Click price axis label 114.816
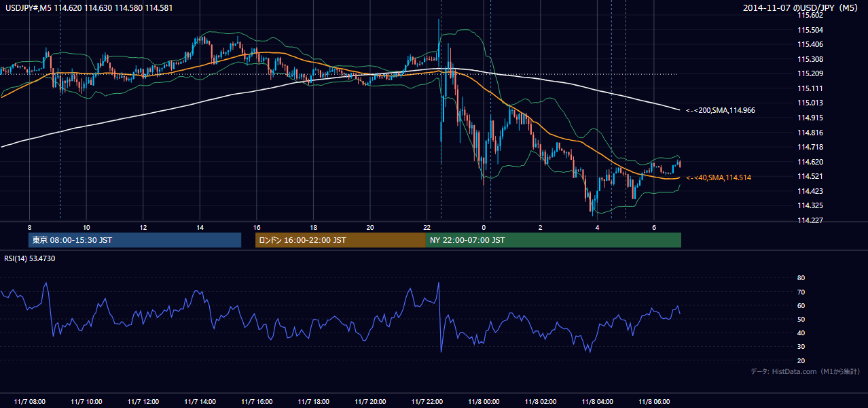 810,133
